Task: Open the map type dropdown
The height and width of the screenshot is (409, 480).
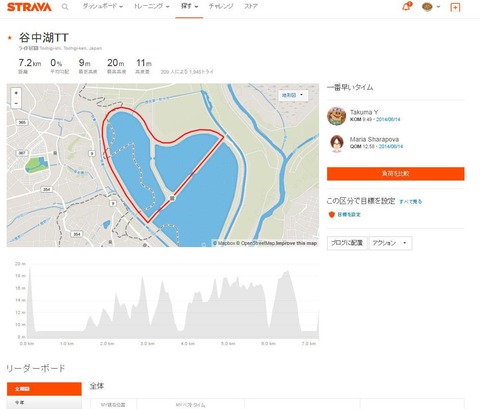Action: tap(293, 95)
